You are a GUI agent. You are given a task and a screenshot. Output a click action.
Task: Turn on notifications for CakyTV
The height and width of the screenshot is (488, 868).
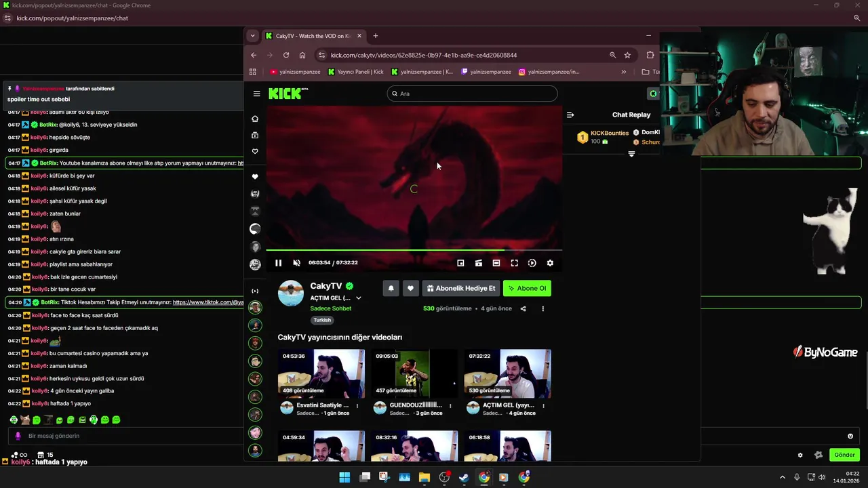point(391,288)
